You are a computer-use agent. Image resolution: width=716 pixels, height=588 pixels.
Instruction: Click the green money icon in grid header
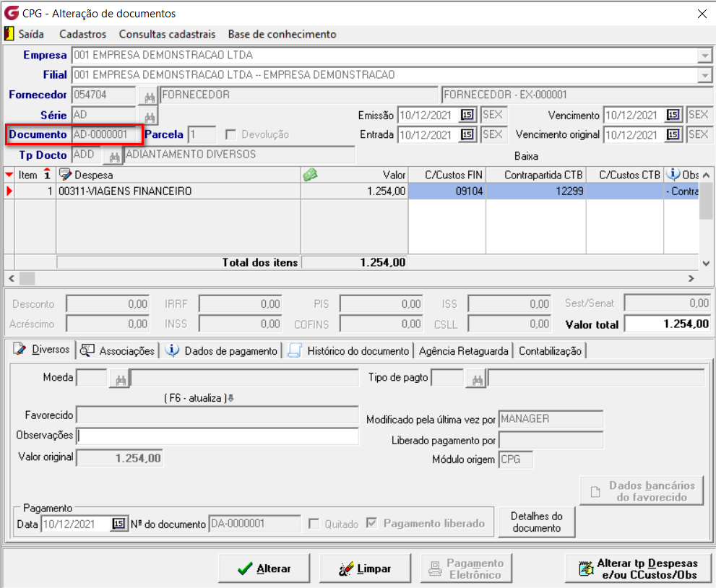click(x=310, y=174)
